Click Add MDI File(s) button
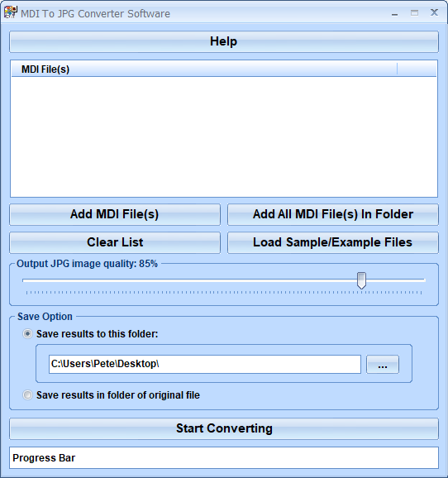The width and height of the screenshot is (448, 478). [115, 214]
